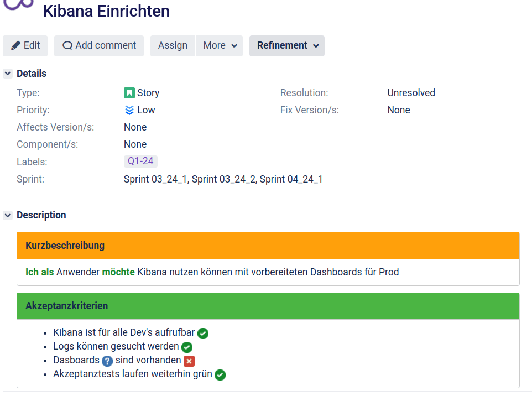532x401 pixels.
Task: Click the Fix Version/s None value
Action: (x=399, y=110)
